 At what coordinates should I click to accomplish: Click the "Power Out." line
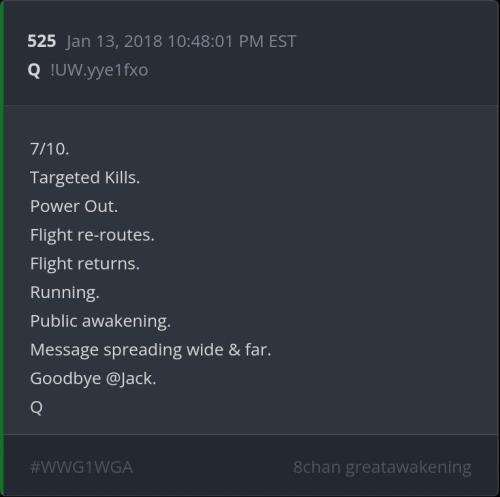pos(74,206)
